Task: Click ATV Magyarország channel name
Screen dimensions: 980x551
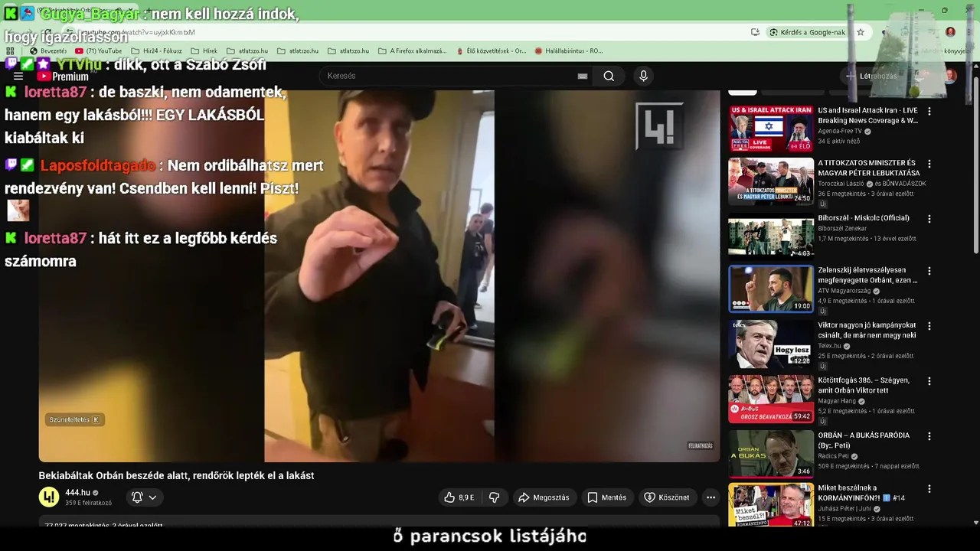Action: (845, 291)
